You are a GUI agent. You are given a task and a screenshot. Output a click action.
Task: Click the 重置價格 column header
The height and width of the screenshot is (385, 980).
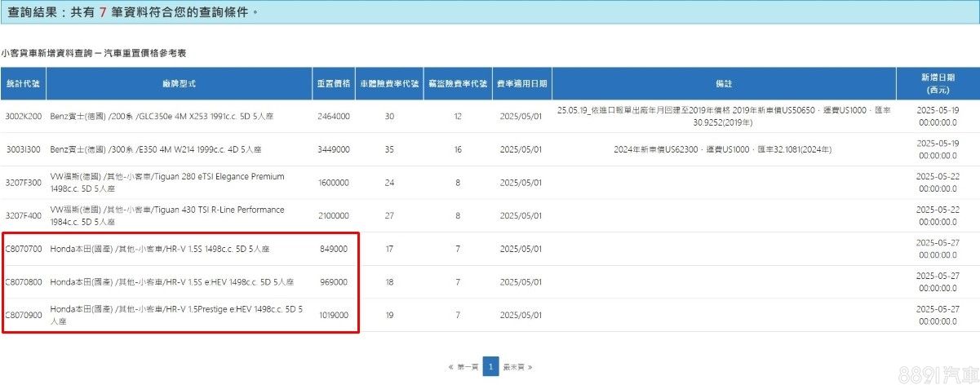click(x=333, y=84)
